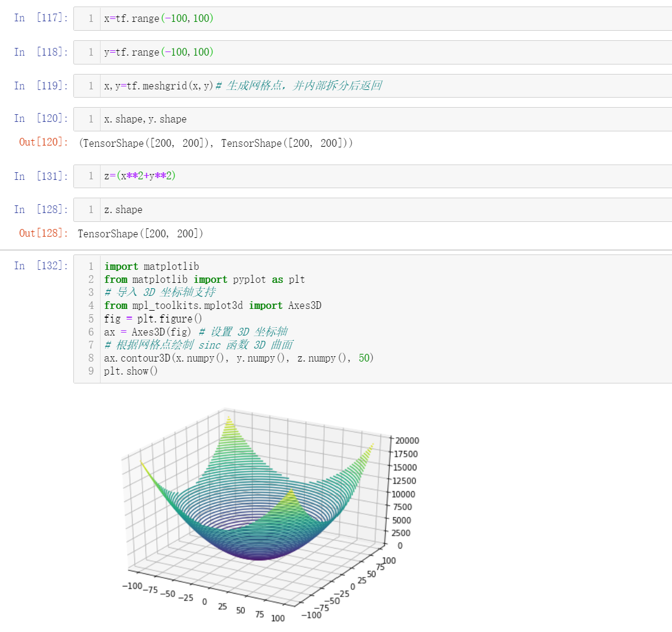Click the 3D contour plot image
Screen dimensions: 672x632
click(x=270, y=512)
